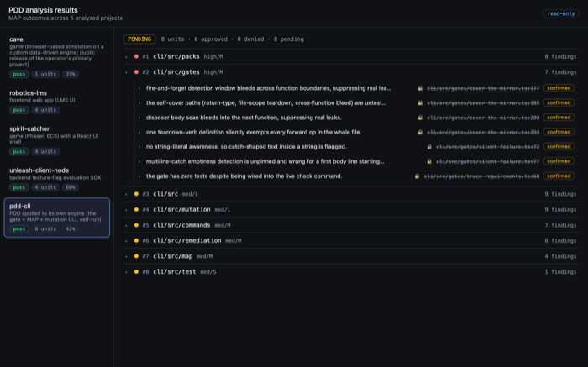The height and width of the screenshot is (367, 588).
Task: Click yellow severity dot of cli/src/remediation
Action: click(136, 241)
